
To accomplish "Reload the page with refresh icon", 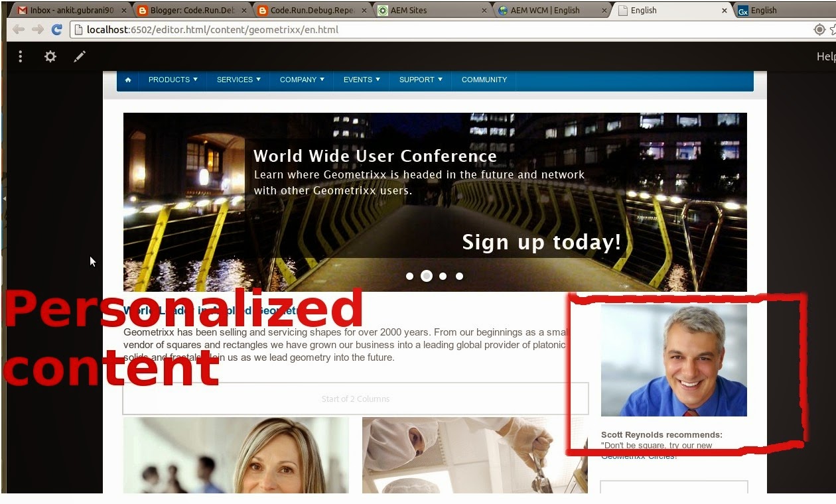I will pyautogui.click(x=57, y=29).
